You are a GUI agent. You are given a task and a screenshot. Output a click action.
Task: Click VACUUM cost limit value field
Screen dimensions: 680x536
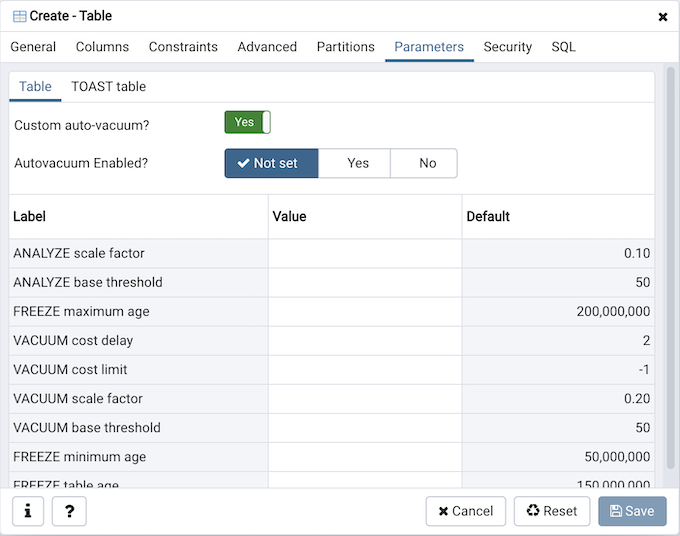pyautogui.click(x=365, y=369)
